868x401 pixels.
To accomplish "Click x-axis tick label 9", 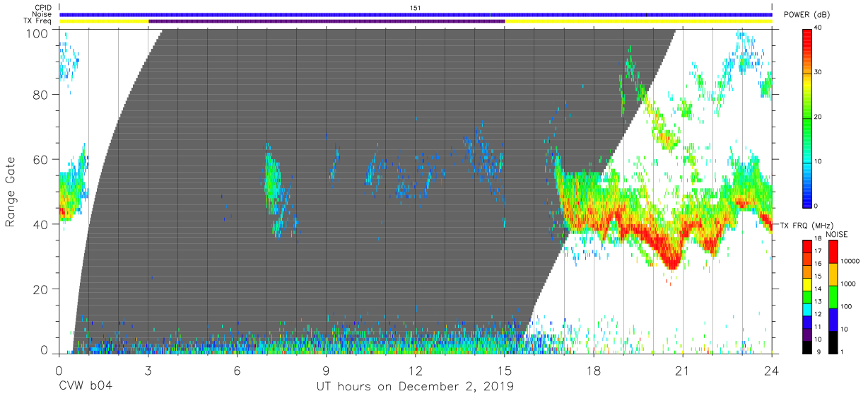I will (x=327, y=370).
